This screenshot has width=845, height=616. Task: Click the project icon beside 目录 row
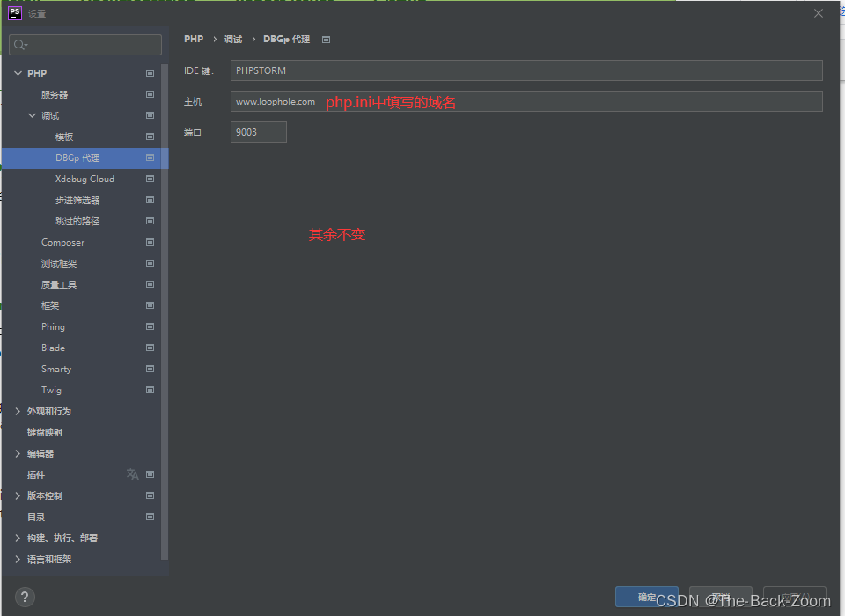[x=150, y=517]
